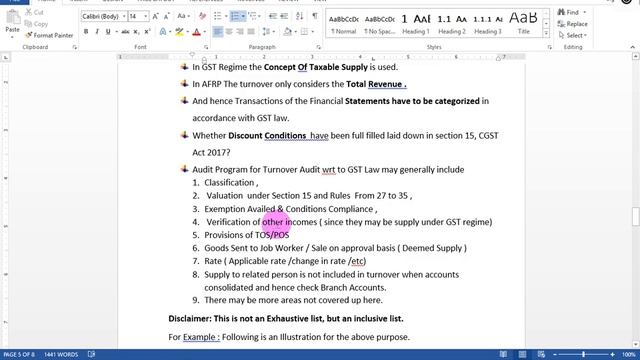Justify the paragraph text
The height and width of the screenshot is (360, 640).
click(251, 32)
